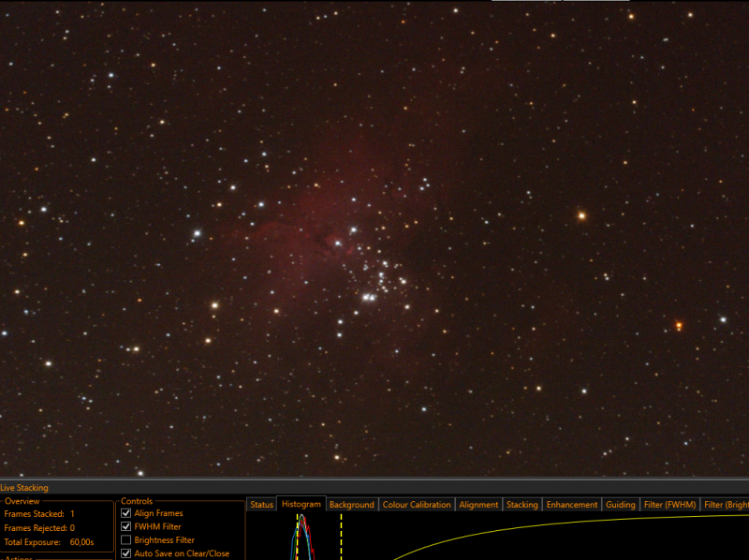Open the Enhancement tab
The image size is (749, 560).
(x=572, y=505)
